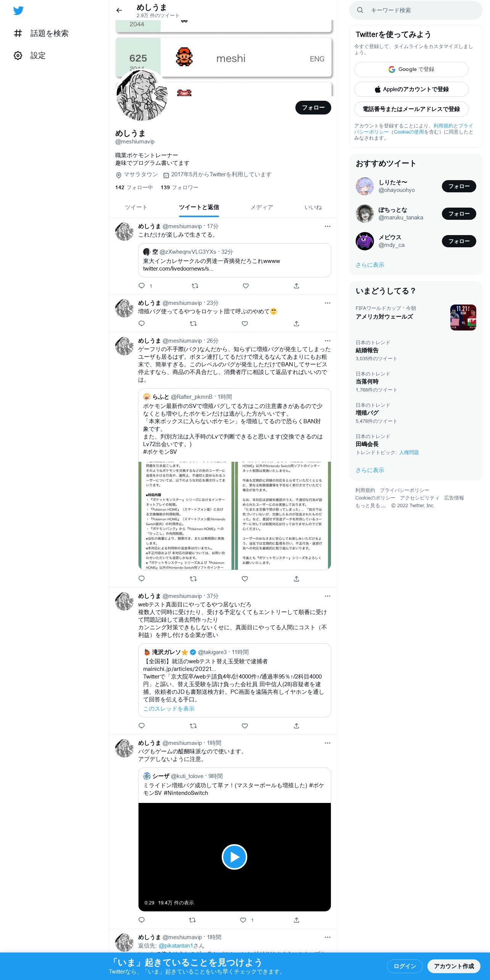Open more menu on 26分 tweet
This screenshot has width=490, height=980.
[327, 341]
